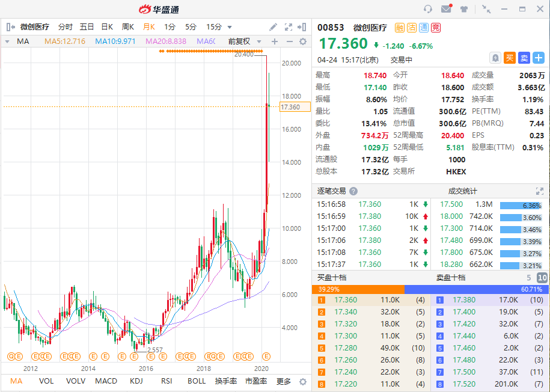Click the orange 买 buy button
This screenshot has width=550, height=392.
[x=510, y=58]
